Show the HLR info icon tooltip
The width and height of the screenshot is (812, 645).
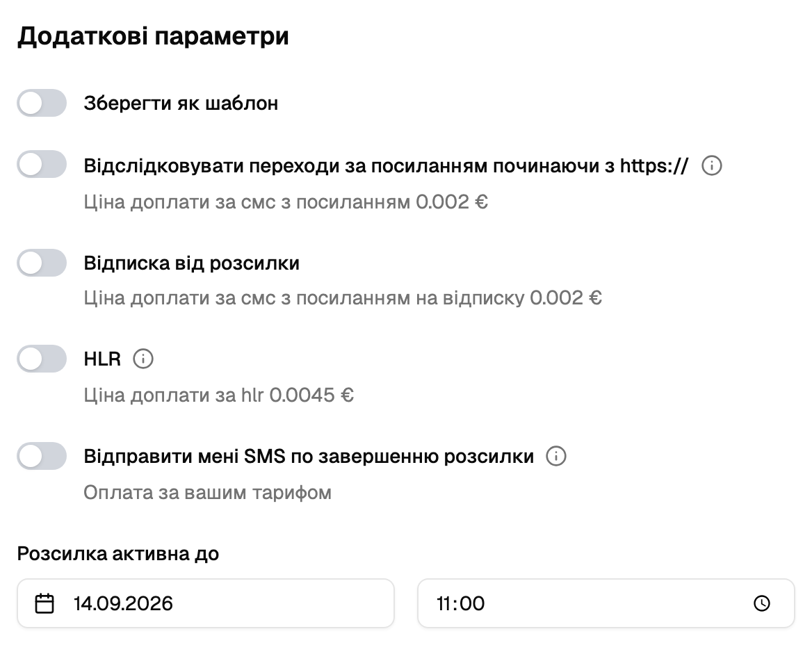(x=143, y=359)
